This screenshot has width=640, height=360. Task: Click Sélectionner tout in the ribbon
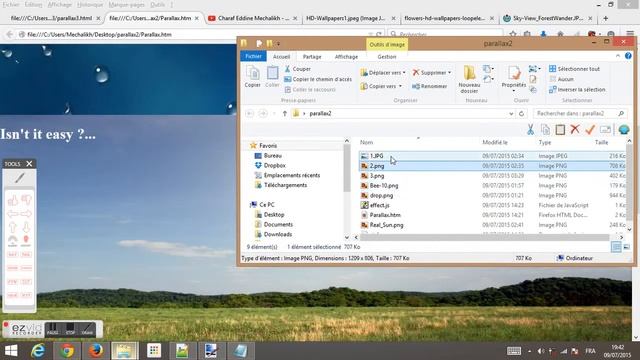pos(574,69)
